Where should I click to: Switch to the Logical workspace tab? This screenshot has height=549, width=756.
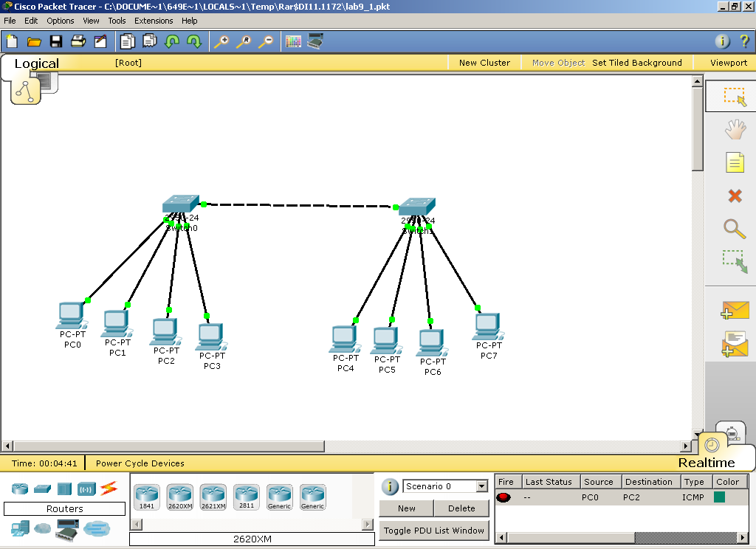click(x=37, y=63)
